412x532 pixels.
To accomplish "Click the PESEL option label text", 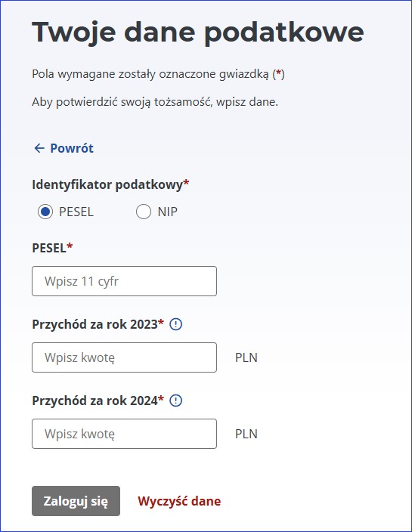I will tap(76, 212).
